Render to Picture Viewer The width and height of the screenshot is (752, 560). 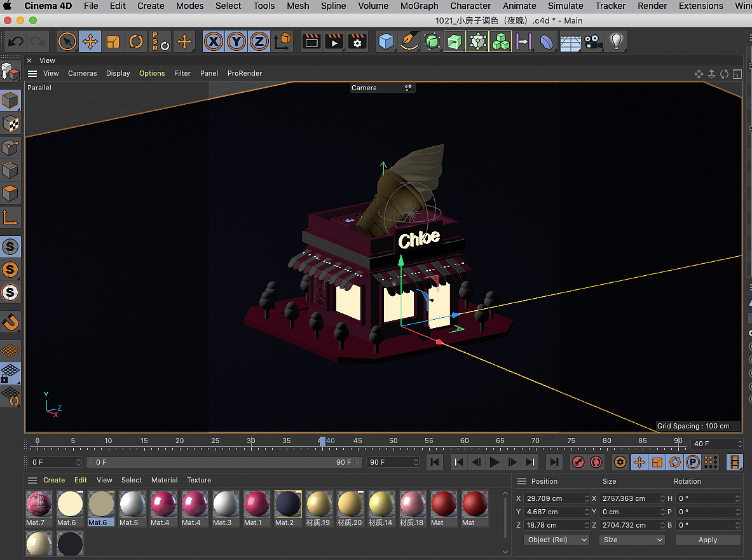[x=334, y=42]
